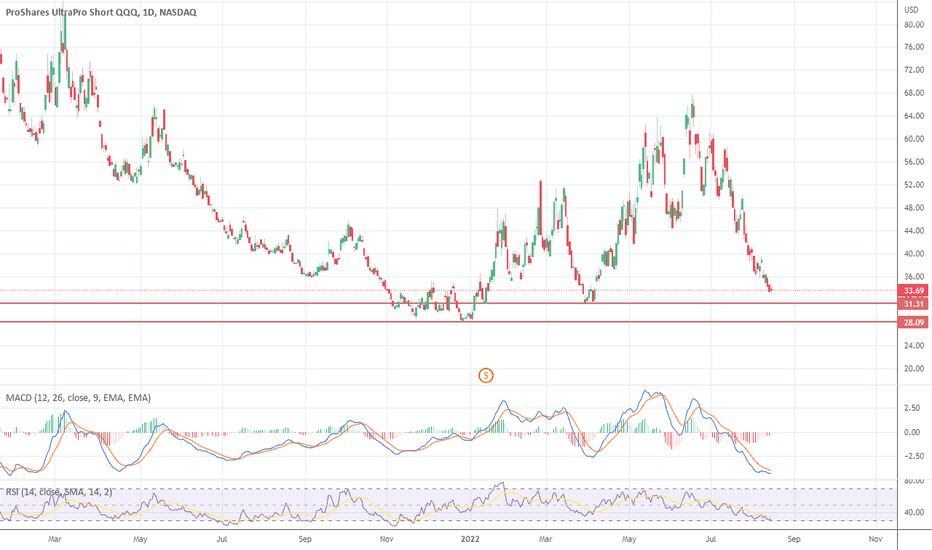932x550 pixels.
Task: Click the 28.09 horizontal line price label
Action: tap(914, 322)
